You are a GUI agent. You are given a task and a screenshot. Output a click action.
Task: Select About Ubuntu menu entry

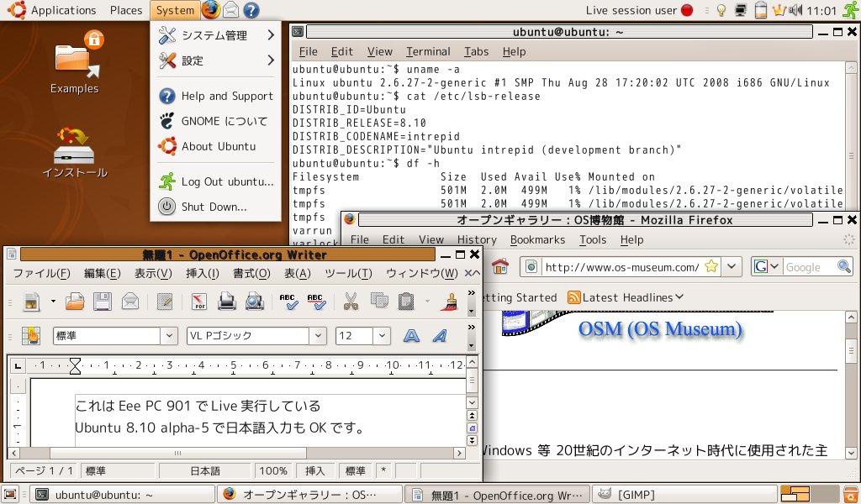(x=216, y=146)
